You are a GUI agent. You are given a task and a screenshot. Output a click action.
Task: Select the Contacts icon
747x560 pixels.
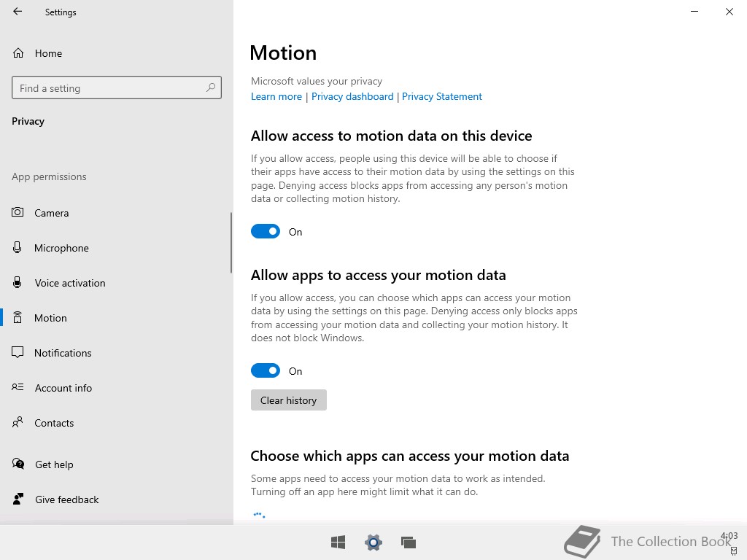[18, 422]
